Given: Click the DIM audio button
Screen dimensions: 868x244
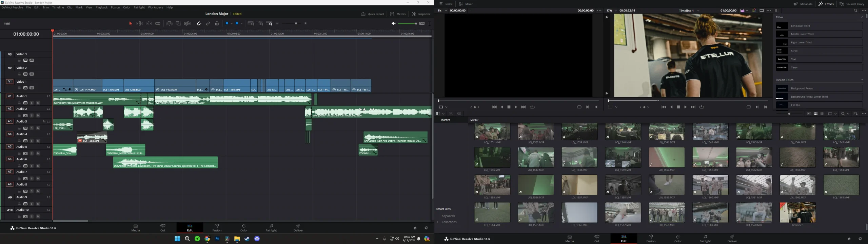Looking at the screenshot, I should (422, 23).
